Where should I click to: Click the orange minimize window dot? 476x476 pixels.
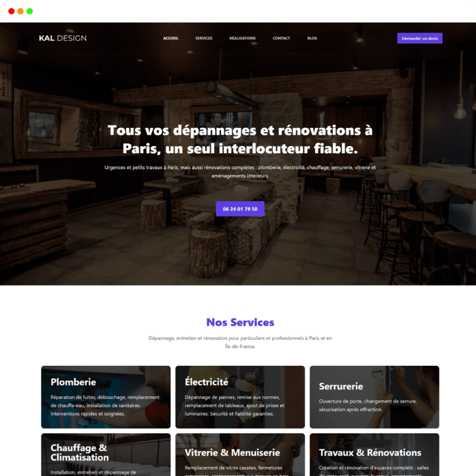point(20,11)
